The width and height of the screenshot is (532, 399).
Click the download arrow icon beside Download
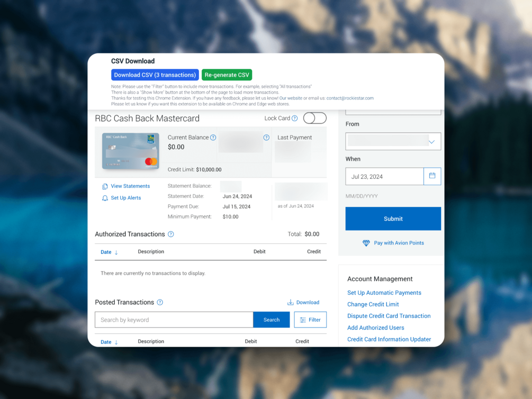(x=291, y=302)
